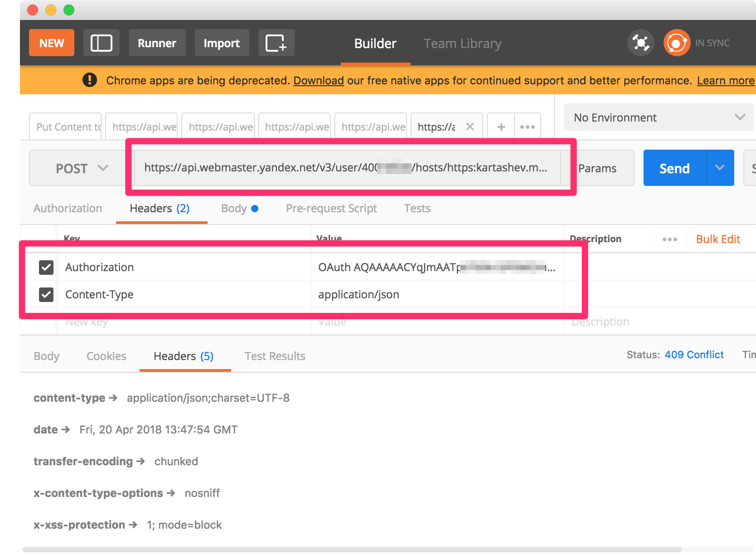Open the Test Results tab

click(275, 356)
